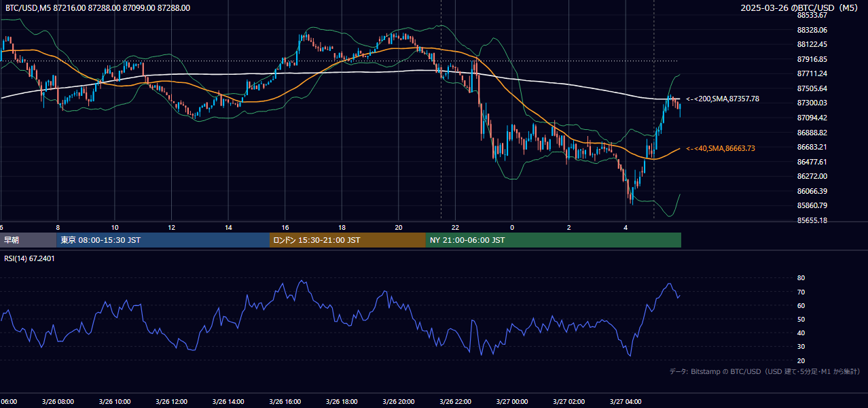Click hour tick 16 under price chart
Image resolution: width=868 pixels, height=408 pixels.
(x=285, y=227)
